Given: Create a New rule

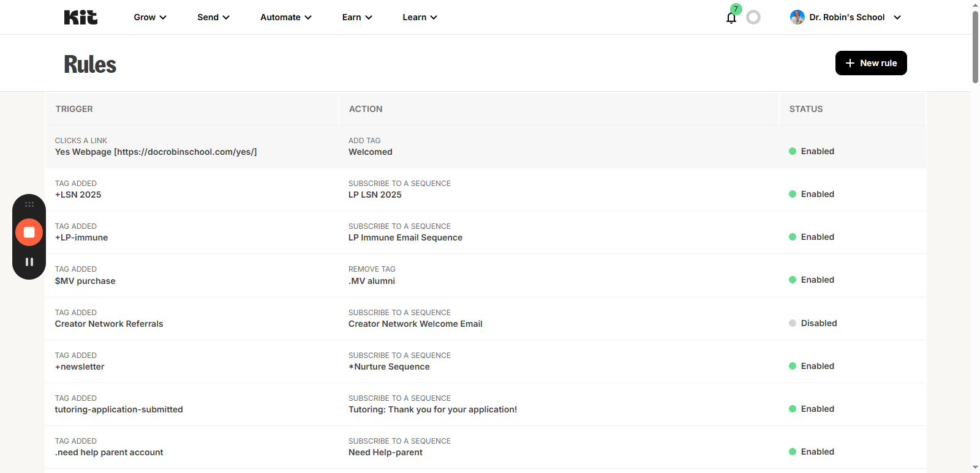Looking at the screenshot, I should click(870, 63).
